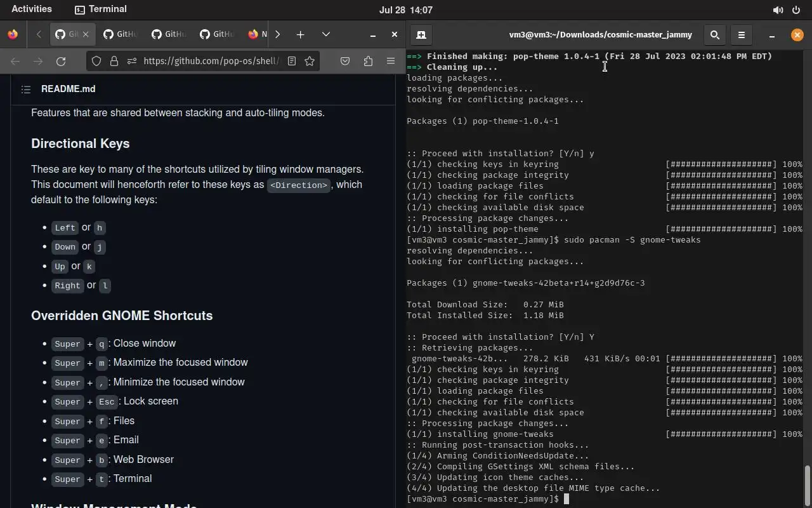This screenshot has height=508, width=812.
Task: Select the Super + q Close window row
Action: [114, 344]
